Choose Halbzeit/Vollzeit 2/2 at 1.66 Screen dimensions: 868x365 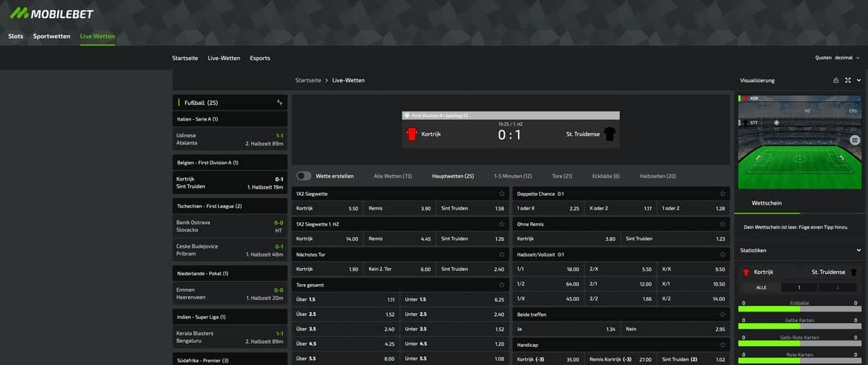click(621, 299)
